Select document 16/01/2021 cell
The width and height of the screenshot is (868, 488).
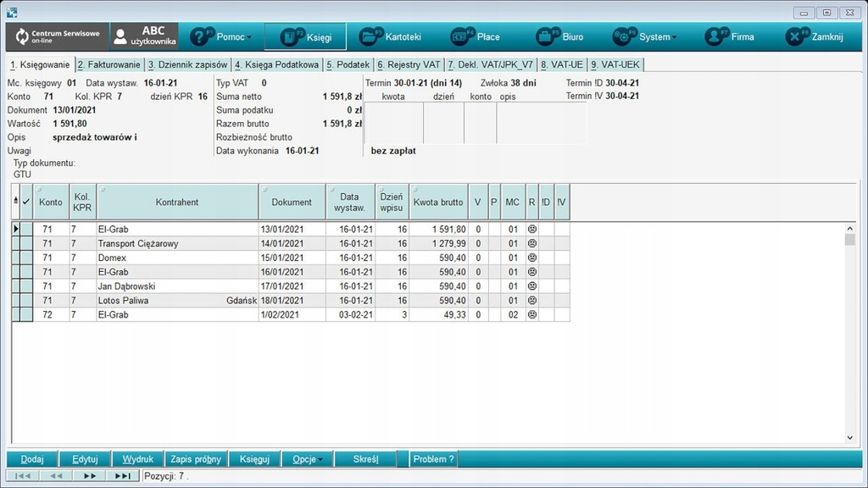292,272
